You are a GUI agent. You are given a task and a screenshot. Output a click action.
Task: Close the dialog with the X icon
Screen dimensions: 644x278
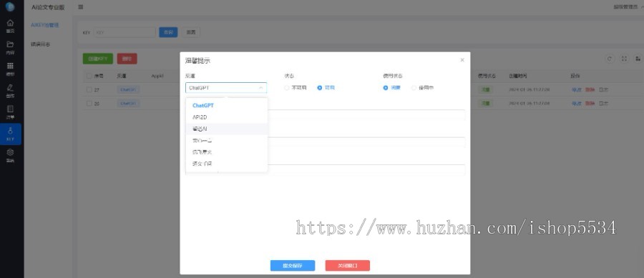tap(462, 60)
